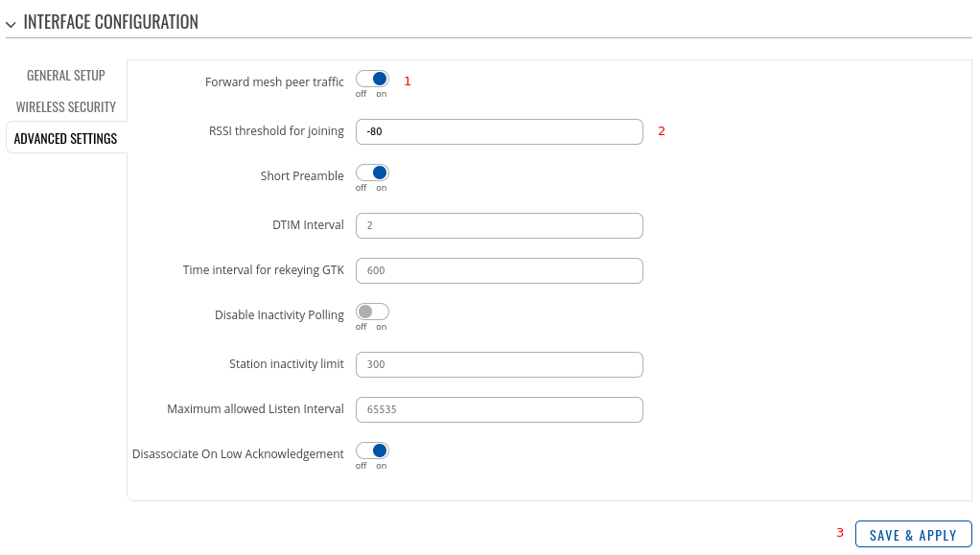Click the "Forward mesh peer traffic" label
Screen dimensions: 980x555
point(274,81)
